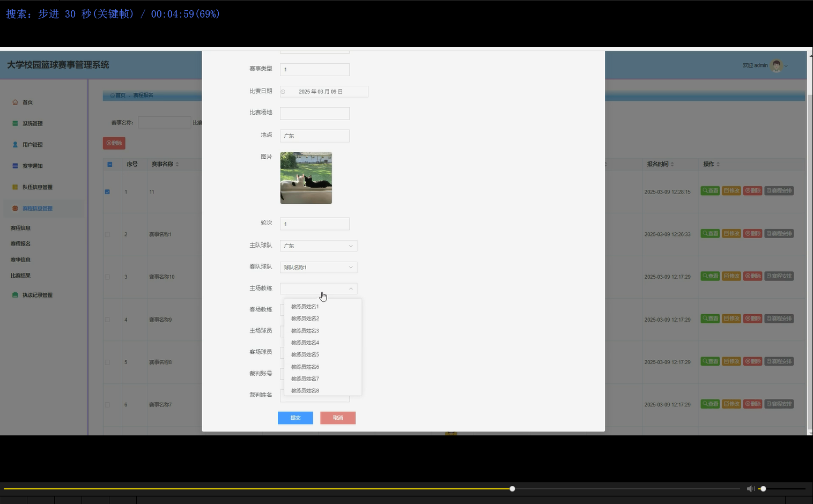Open 赛事信息 submenu item
The image size is (813, 504).
(x=20, y=260)
